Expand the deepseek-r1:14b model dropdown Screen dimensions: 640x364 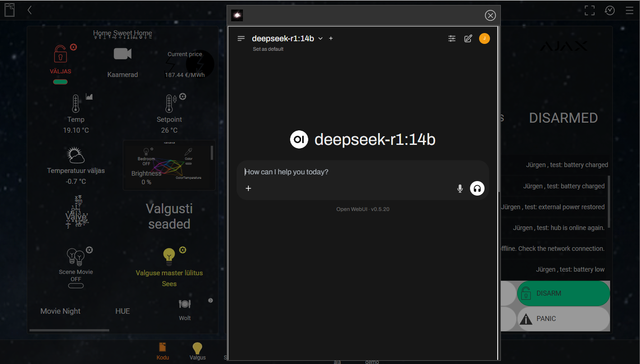point(320,38)
